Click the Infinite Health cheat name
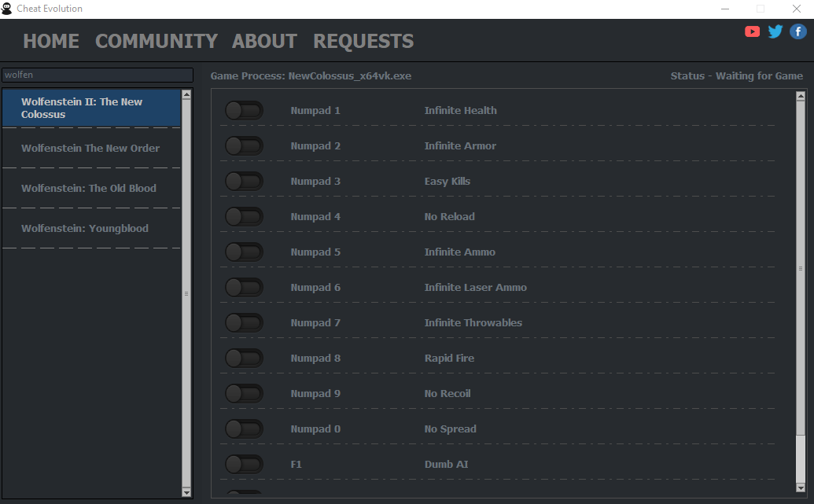814x504 pixels. pyautogui.click(x=460, y=111)
